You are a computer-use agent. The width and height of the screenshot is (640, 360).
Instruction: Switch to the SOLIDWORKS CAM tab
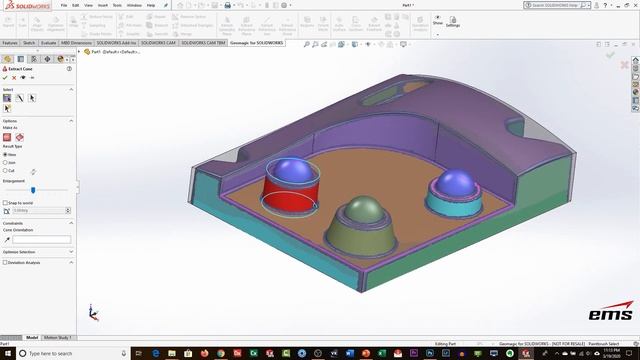tap(158, 43)
